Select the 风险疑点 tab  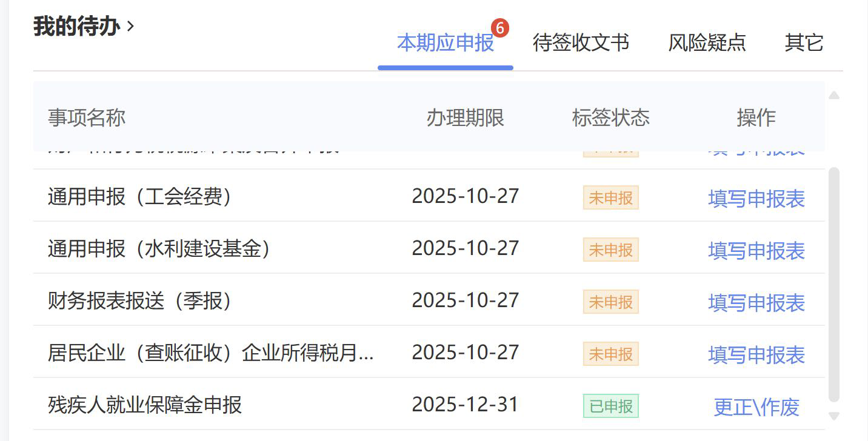[707, 43]
